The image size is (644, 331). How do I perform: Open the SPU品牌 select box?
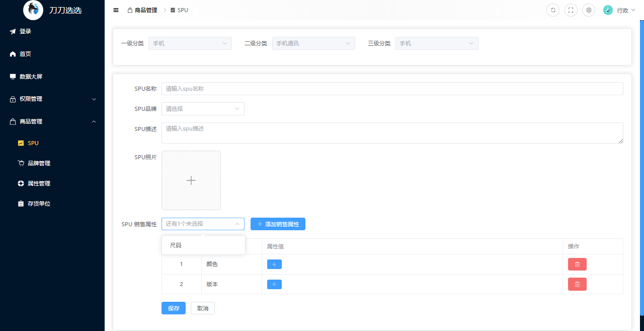(203, 109)
